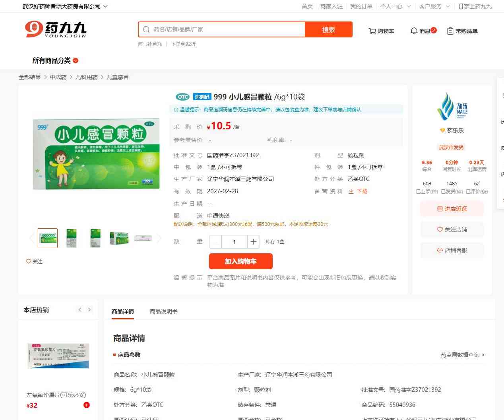Click the red plus on 左氧氟沙星片

87,405
